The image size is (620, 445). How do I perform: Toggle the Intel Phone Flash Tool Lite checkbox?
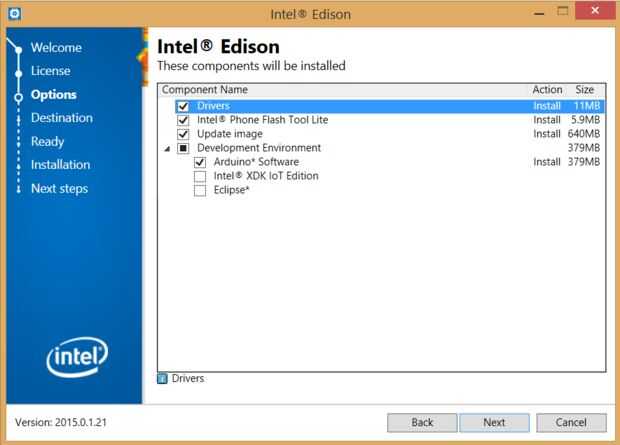coord(183,120)
